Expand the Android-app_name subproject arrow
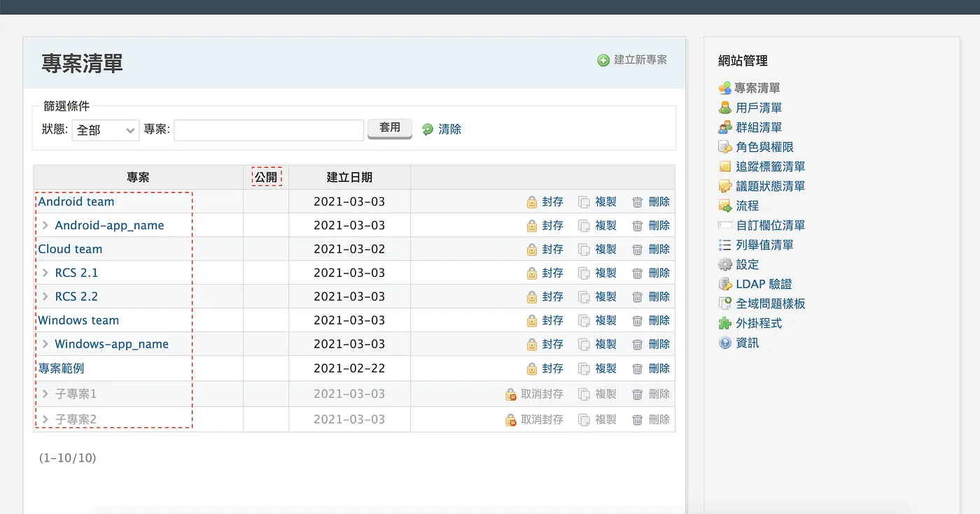The image size is (980, 514). coord(45,225)
